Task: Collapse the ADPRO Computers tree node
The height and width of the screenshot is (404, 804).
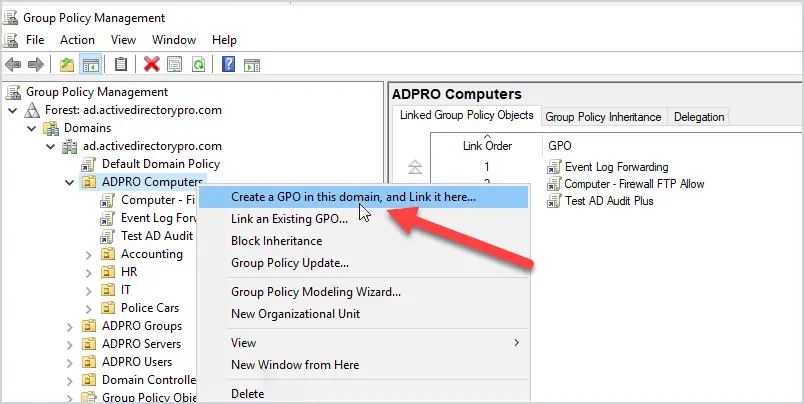Action: [69, 183]
